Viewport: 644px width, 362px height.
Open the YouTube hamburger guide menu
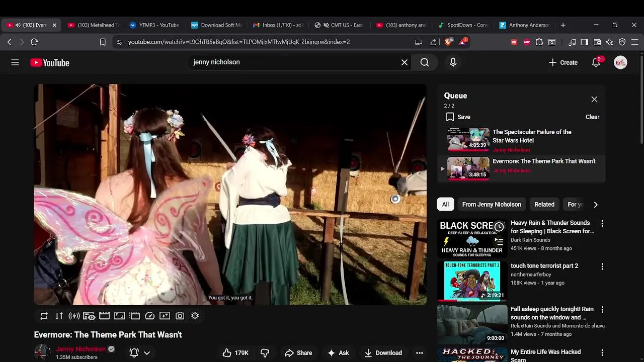pos(15,62)
